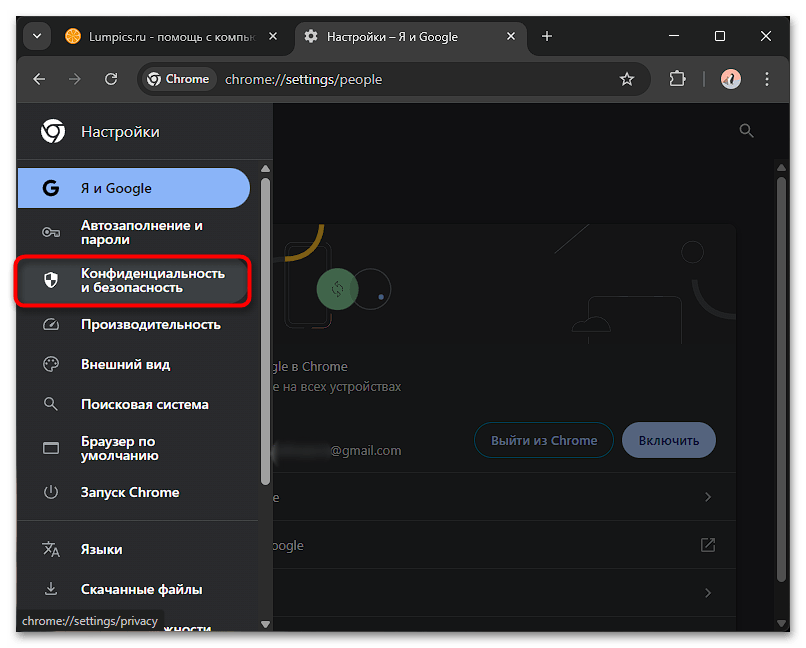The height and width of the screenshot is (648, 806).
Task: Bookmark this page with star icon
Action: pyautogui.click(x=627, y=79)
